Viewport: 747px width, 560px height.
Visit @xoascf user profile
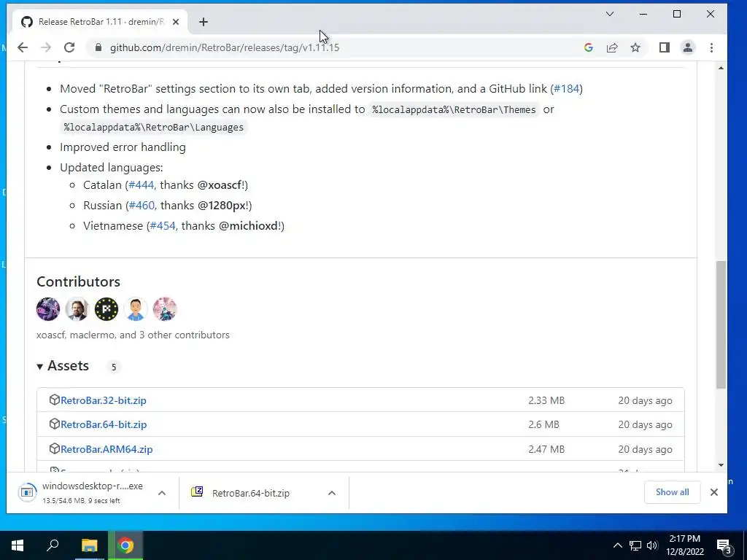click(220, 184)
